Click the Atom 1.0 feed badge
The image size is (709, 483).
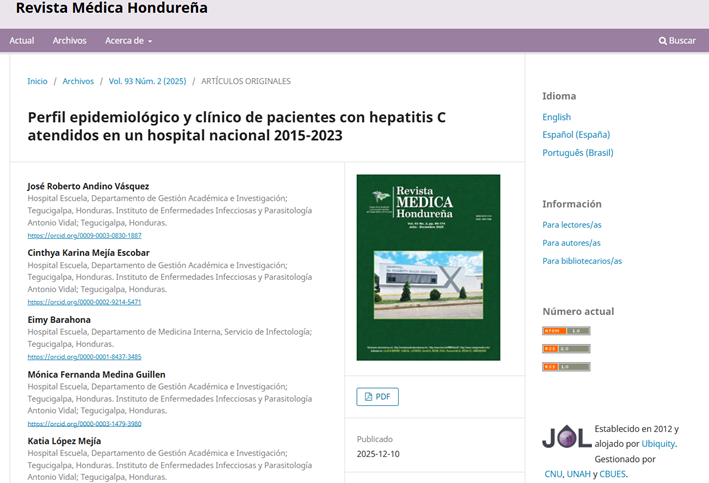coord(566,331)
